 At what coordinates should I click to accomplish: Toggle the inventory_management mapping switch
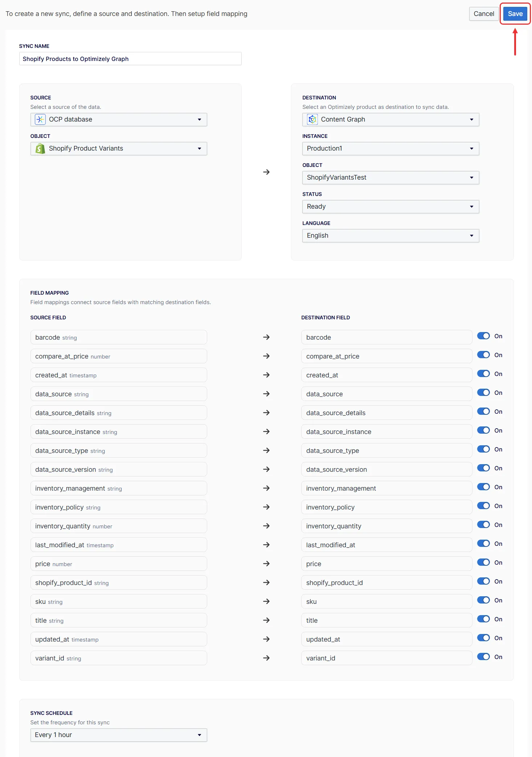point(483,487)
